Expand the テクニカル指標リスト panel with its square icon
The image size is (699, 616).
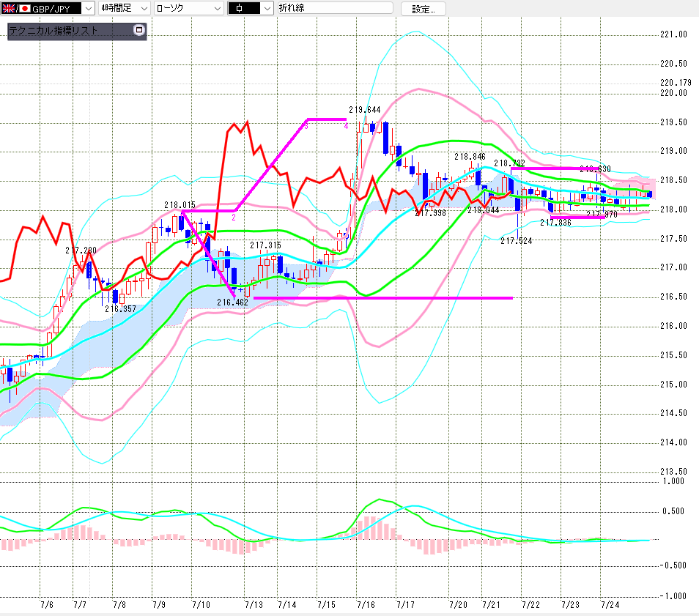pos(139,30)
